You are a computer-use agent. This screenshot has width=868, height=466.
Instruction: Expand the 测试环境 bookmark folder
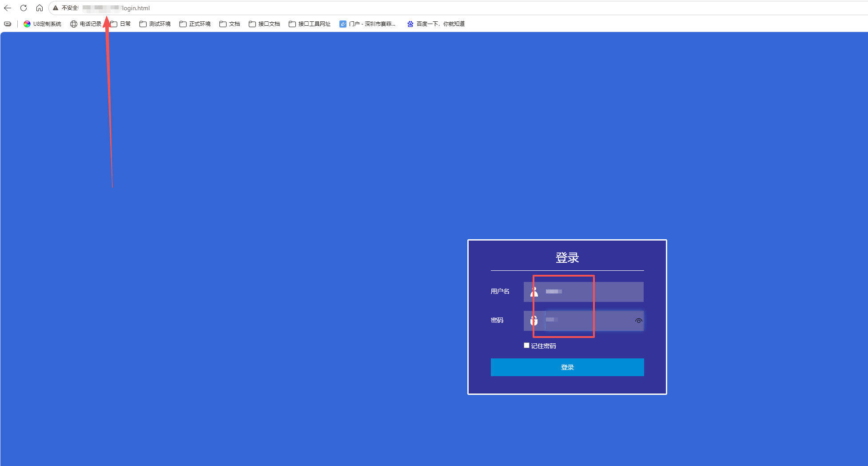(155, 24)
